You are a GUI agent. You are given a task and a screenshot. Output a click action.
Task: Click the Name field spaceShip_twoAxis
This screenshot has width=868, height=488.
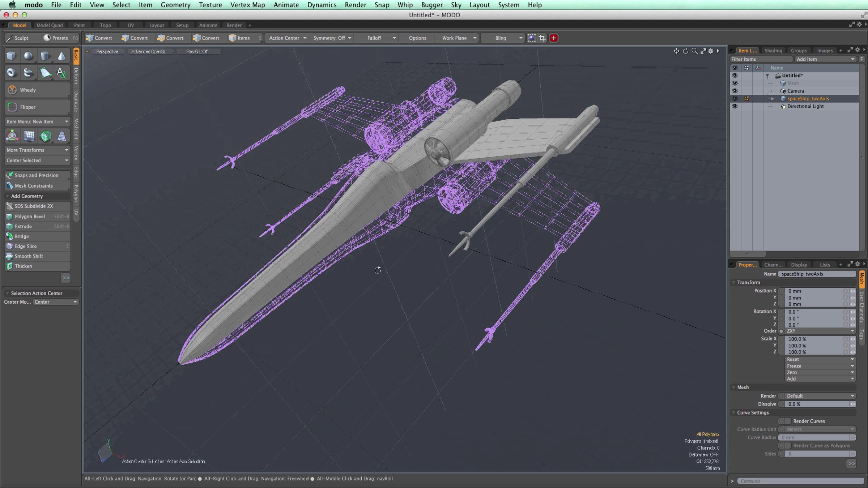coord(817,274)
